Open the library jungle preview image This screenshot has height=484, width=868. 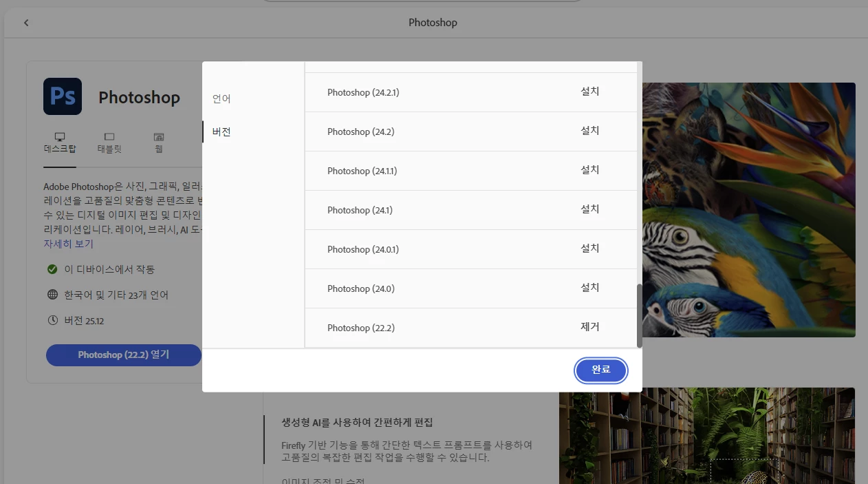[707, 436]
